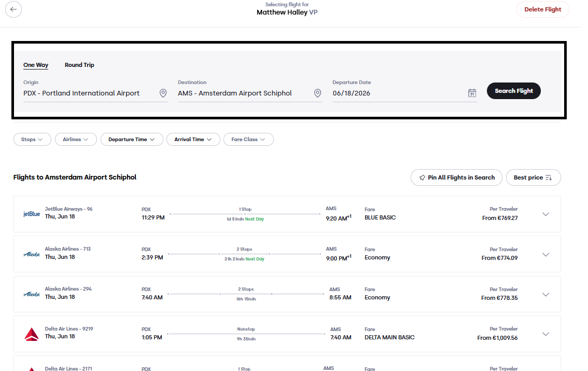
Task: Select the One Way tab
Action: click(36, 65)
